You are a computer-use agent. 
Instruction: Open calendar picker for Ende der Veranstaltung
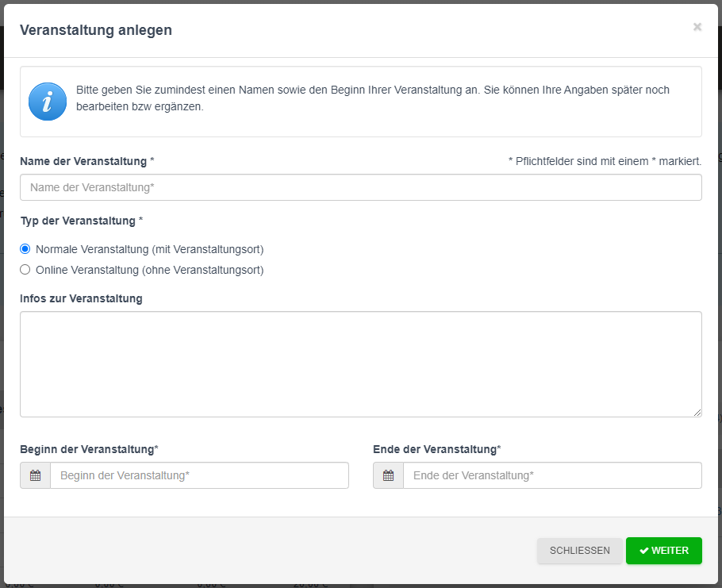pyautogui.click(x=388, y=475)
